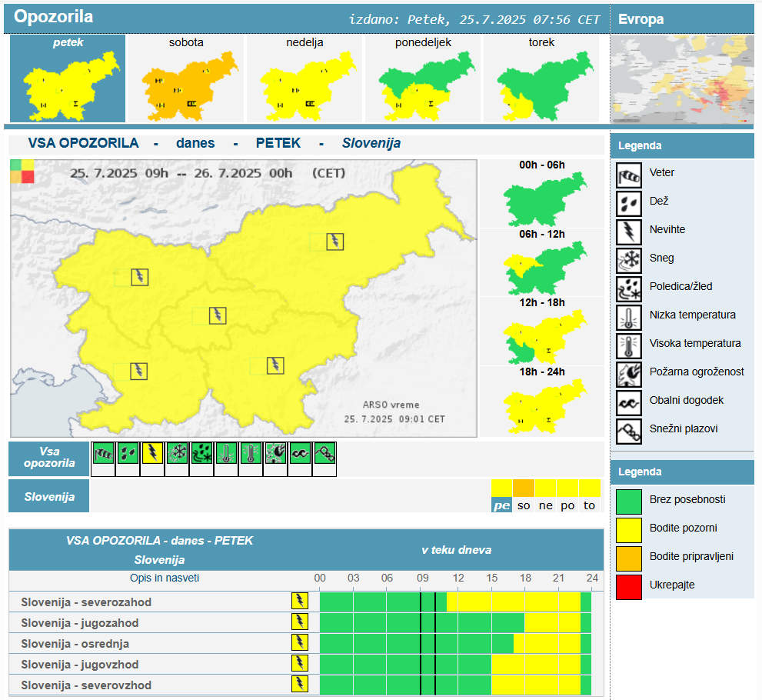
Task: Select the 'ne' day in small day selector
Action: 546,496
